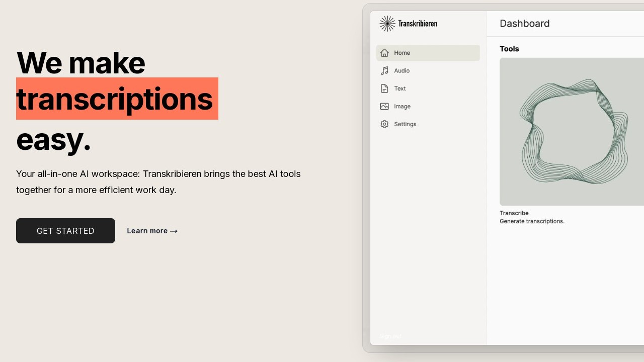Follow the Learn more link text

pyautogui.click(x=147, y=231)
